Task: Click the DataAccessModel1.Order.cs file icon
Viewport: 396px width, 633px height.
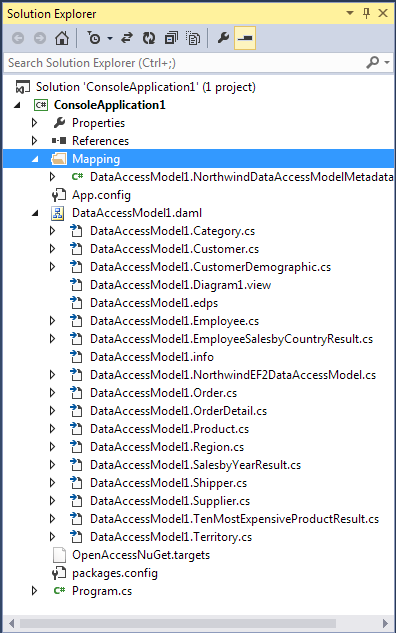Action: click(x=76, y=393)
